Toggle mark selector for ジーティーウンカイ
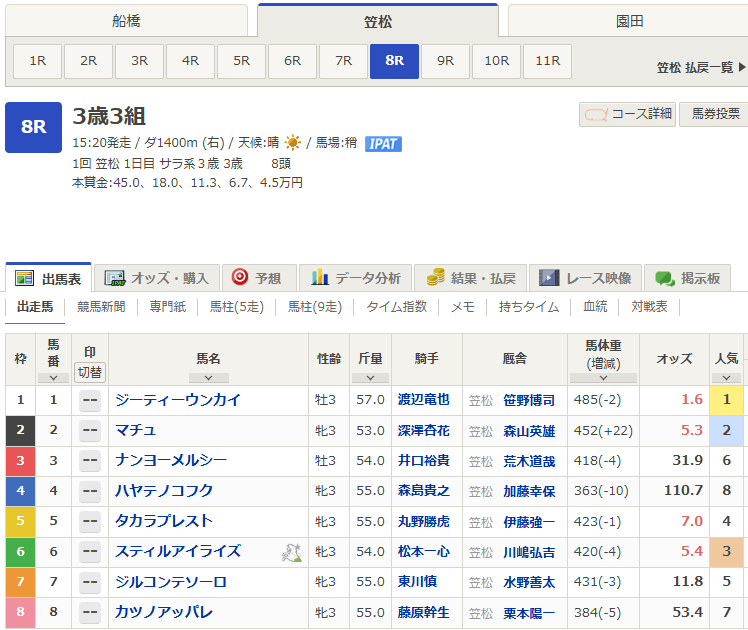Image resolution: width=748 pixels, height=630 pixels. [90, 400]
